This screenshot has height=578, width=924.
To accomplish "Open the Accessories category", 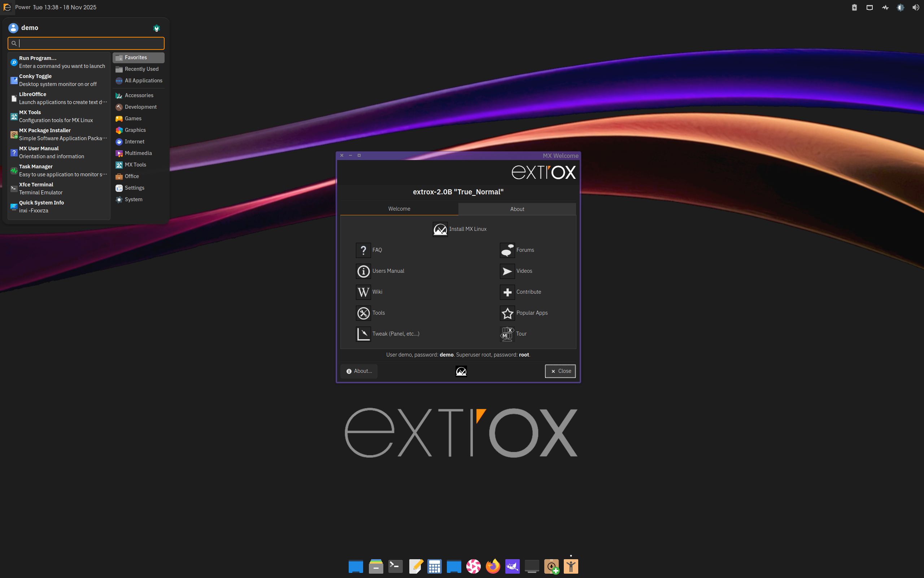I will (138, 95).
